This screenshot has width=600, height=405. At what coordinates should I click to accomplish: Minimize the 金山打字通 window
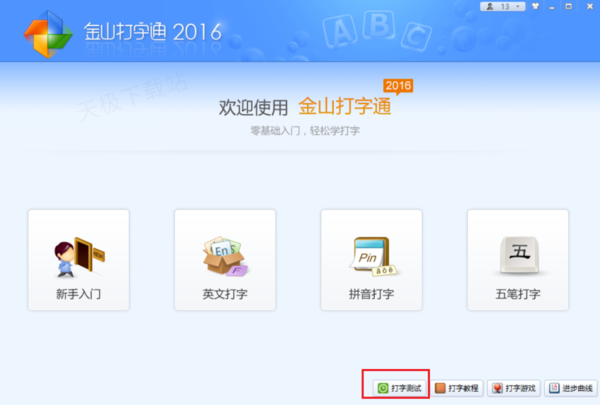pyautogui.click(x=552, y=7)
